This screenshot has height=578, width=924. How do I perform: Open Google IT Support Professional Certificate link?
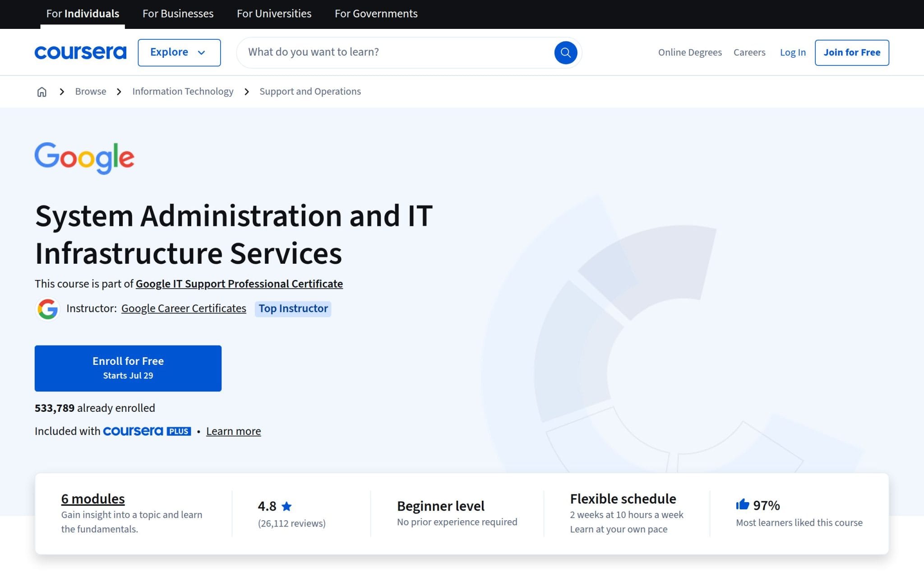coord(239,284)
